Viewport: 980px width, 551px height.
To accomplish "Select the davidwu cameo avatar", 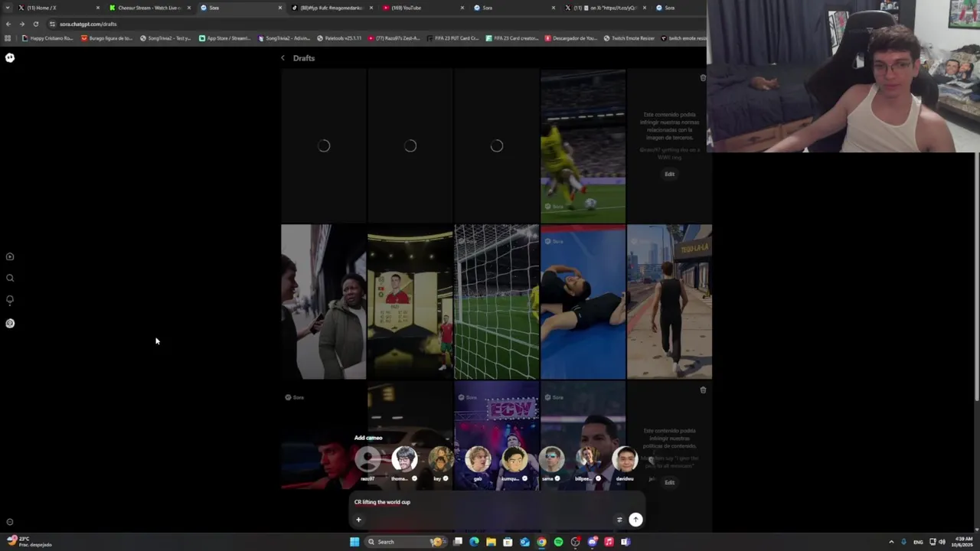I will (x=625, y=459).
